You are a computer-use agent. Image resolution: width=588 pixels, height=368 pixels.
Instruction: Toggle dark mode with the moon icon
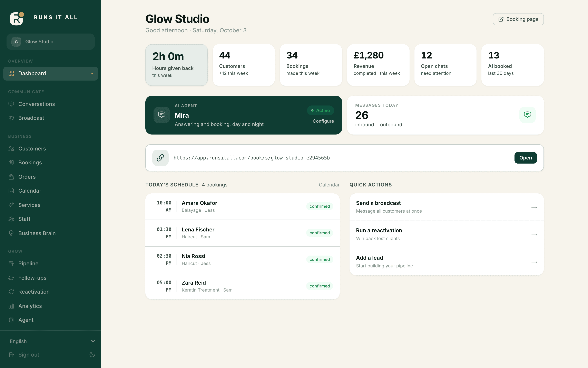[92, 355]
